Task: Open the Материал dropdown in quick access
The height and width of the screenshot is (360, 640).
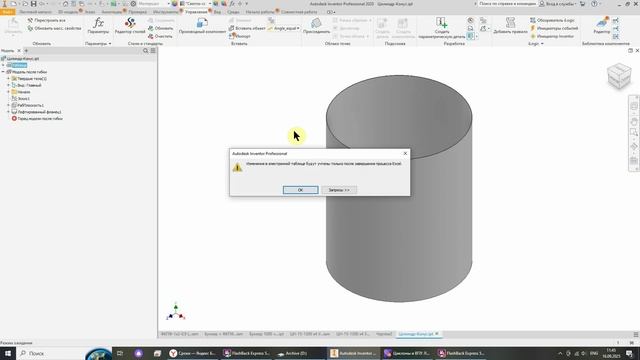Action: [154, 4]
